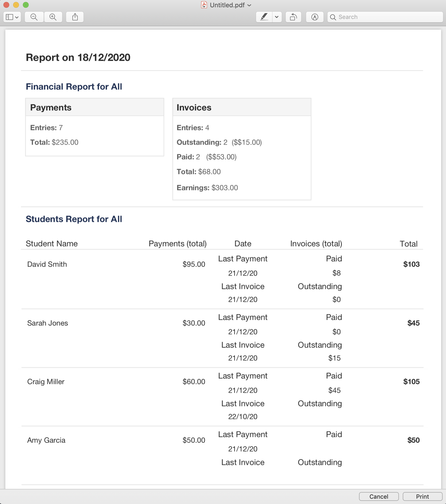
Task: Open the highlight color dropdown arrow
Action: tap(277, 17)
